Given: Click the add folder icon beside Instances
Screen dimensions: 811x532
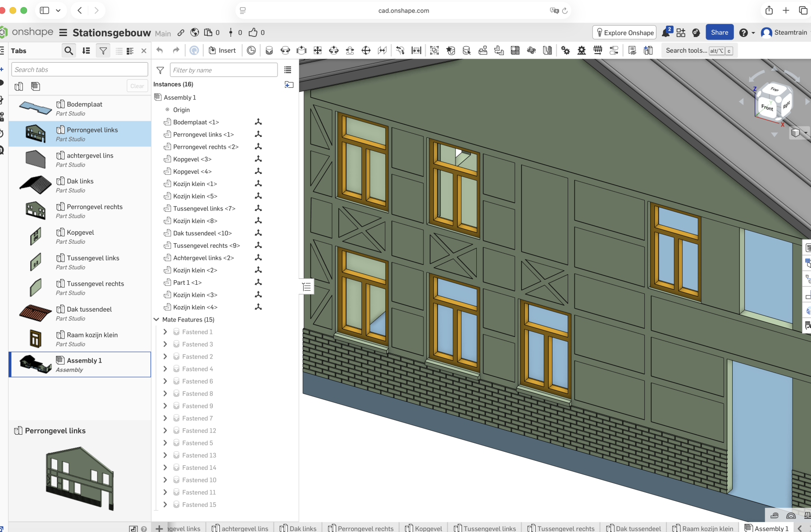Looking at the screenshot, I should click(x=289, y=85).
